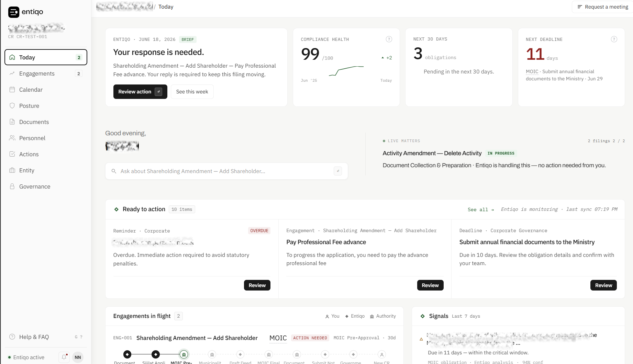The image size is (633, 364).
Task: Click the Help & FAQ link
Action: point(46,337)
